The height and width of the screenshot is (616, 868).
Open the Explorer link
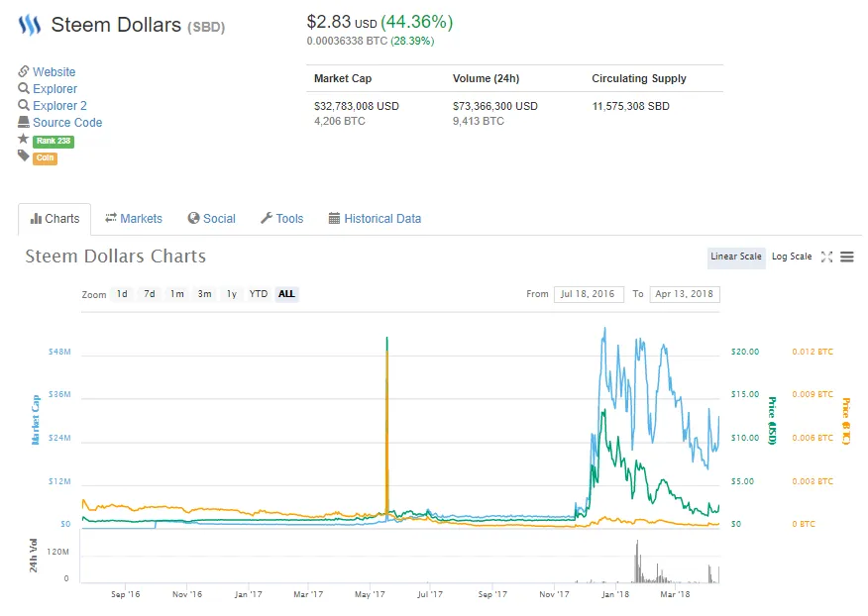(54, 88)
